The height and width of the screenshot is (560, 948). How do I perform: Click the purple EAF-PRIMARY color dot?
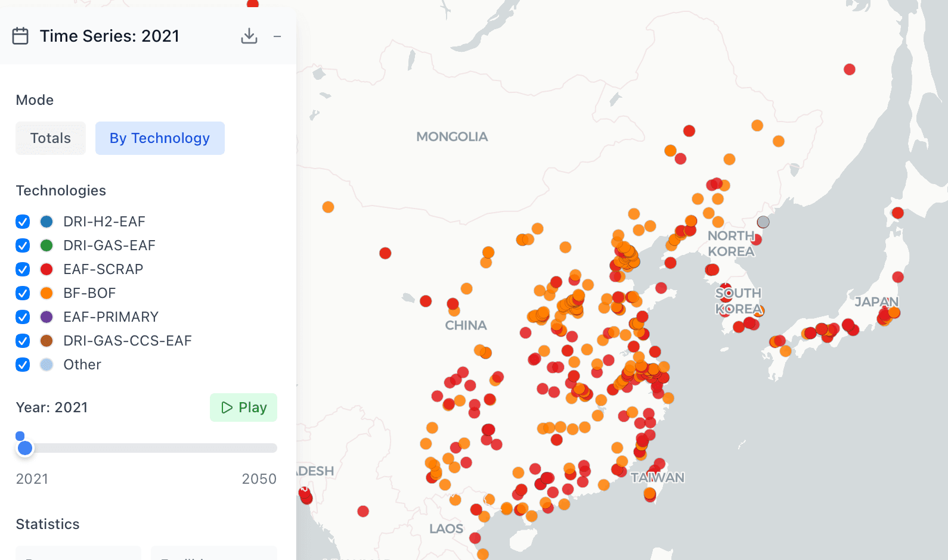(x=47, y=317)
